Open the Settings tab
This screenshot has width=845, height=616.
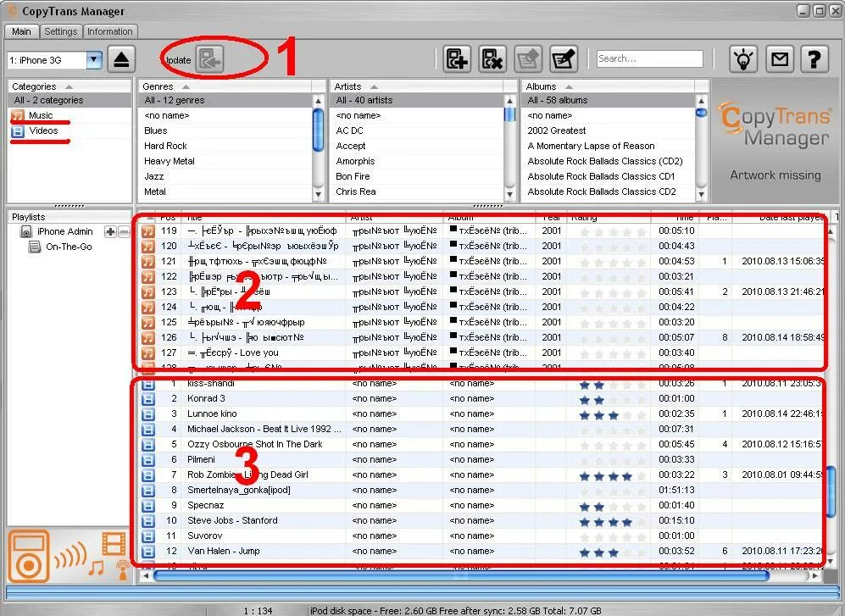point(61,31)
